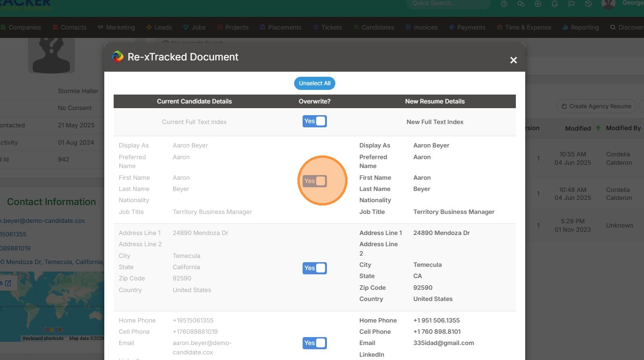Viewport: 644px width, 360px height.
Task: Click the Candidates icon in navigation
Action: point(356,27)
